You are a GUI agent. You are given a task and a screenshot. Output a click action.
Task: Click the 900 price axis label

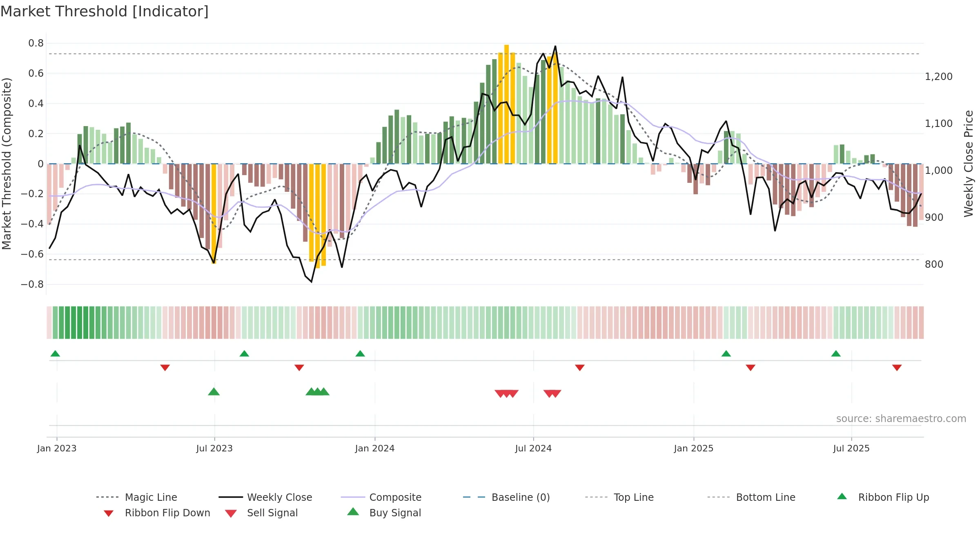934,217
